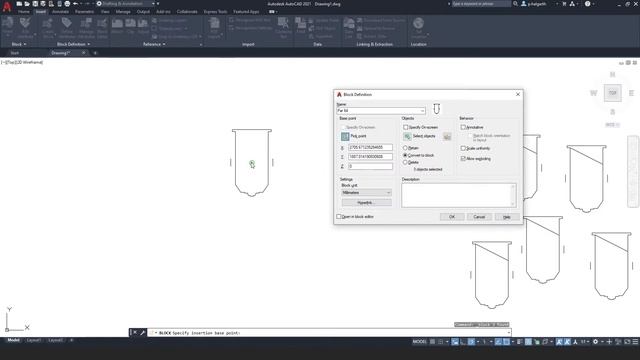Image resolution: width=640 pixels, height=360 pixels.
Task: Open the block Name dropdown
Action: pos(422,111)
